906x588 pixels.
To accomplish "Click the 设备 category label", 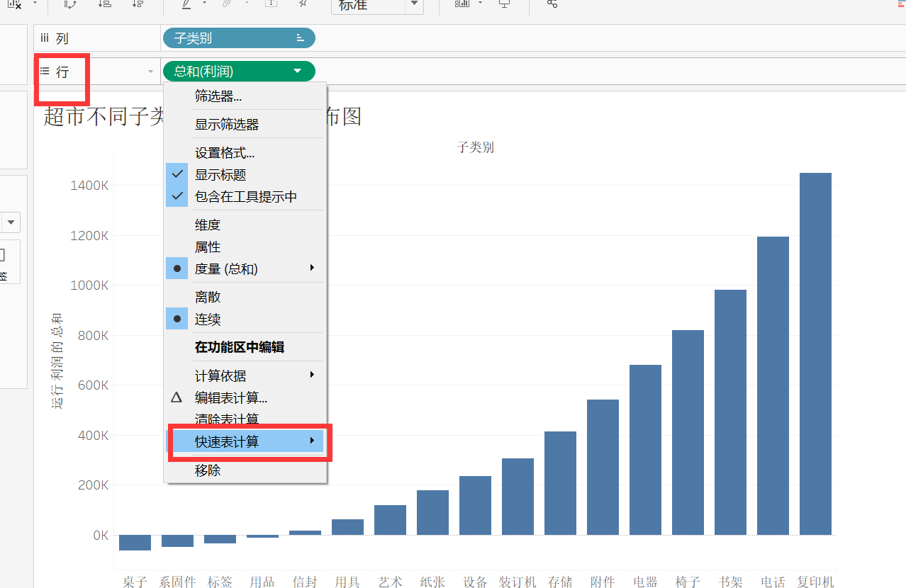I will coord(475,582).
